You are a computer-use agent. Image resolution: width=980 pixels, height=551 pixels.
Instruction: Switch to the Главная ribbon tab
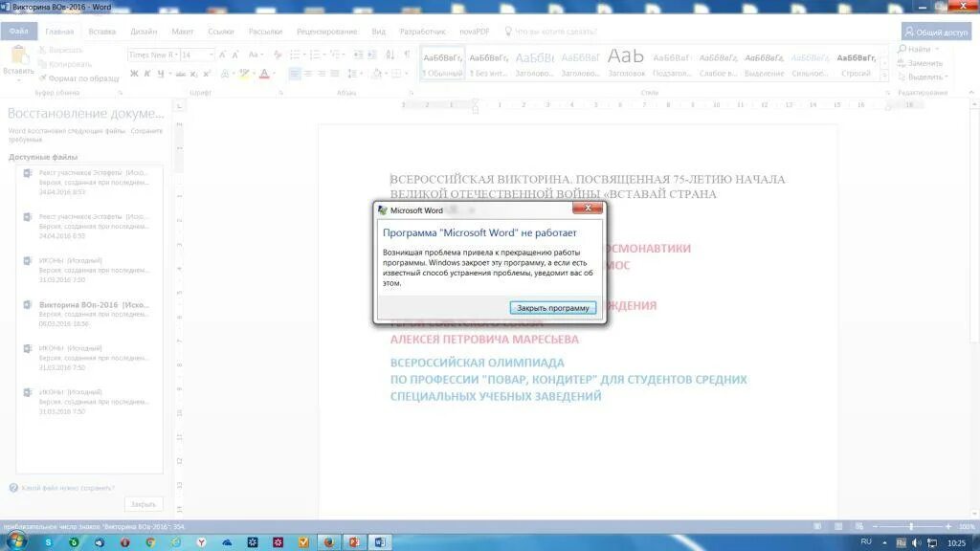tap(59, 32)
